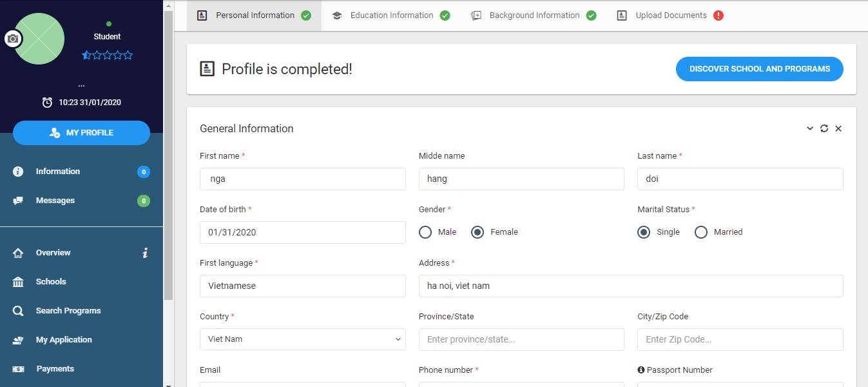Click the City/Zip Code input field
Viewport: 868px width, 387px height.
(x=740, y=339)
